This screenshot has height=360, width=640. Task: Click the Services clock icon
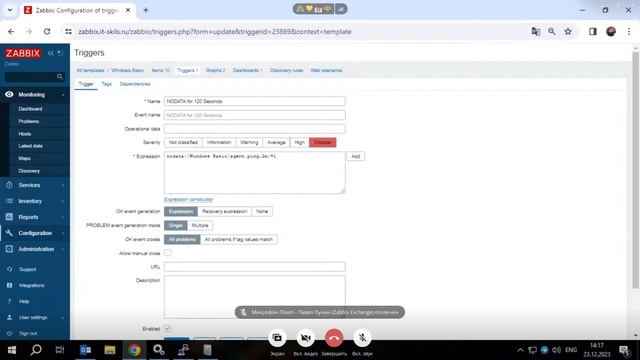coord(9,185)
